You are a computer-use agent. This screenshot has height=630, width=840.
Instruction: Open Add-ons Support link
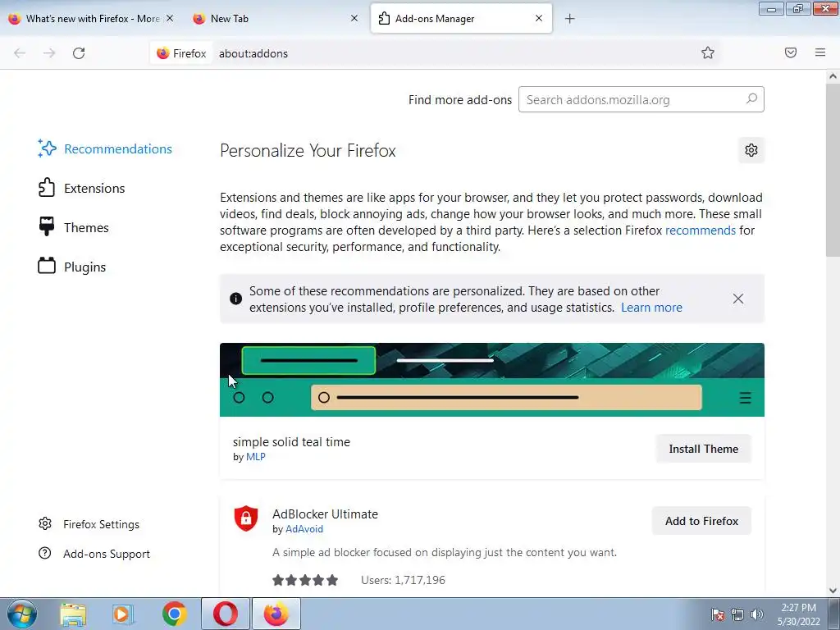click(94, 554)
